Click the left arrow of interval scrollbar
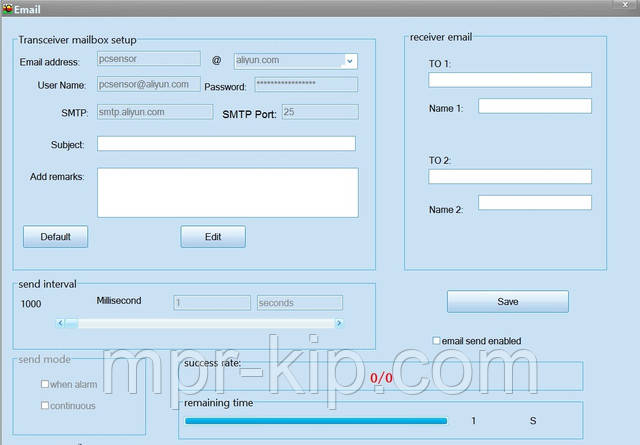The width and height of the screenshot is (640, 445). [x=61, y=323]
